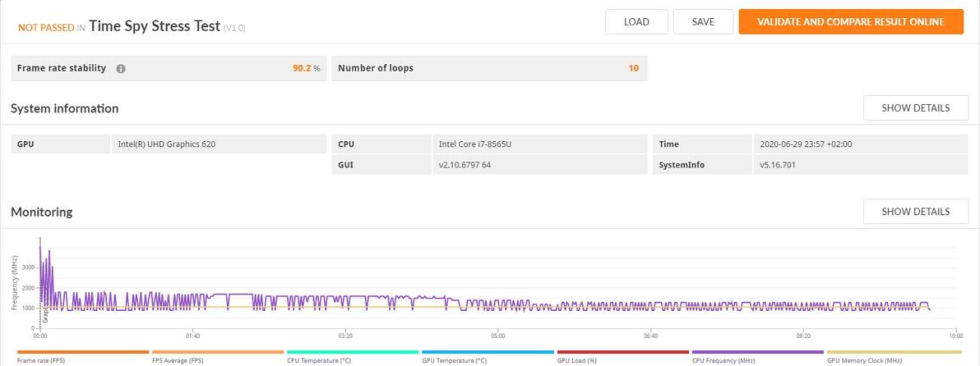Toggle the Frame rate (FPS) legend bar
This screenshot has height=366, width=980.
click(83, 352)
